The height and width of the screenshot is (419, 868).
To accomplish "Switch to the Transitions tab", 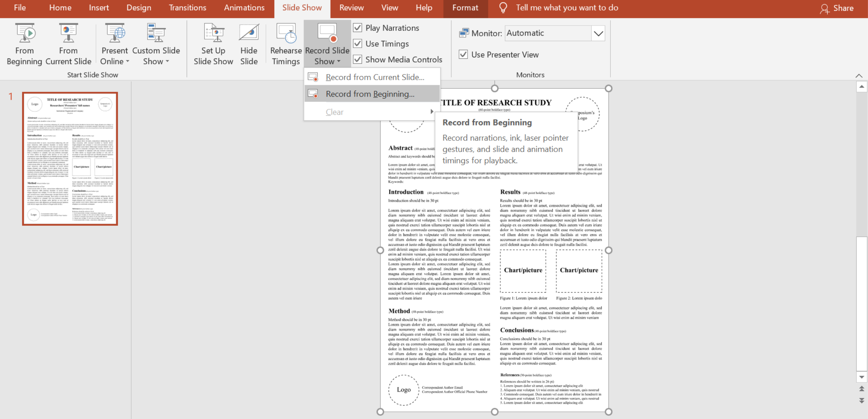I will (188, 7).
